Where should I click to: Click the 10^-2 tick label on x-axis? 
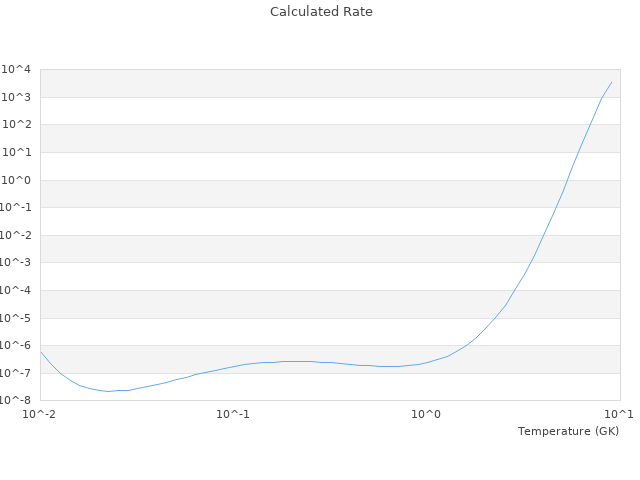click(x=40, y=414)
